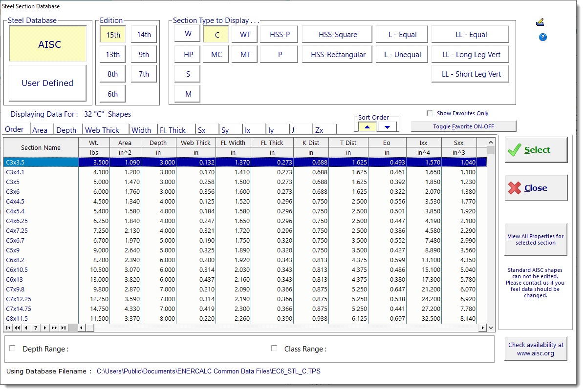Display WT section type

click(x=245, y=35)
